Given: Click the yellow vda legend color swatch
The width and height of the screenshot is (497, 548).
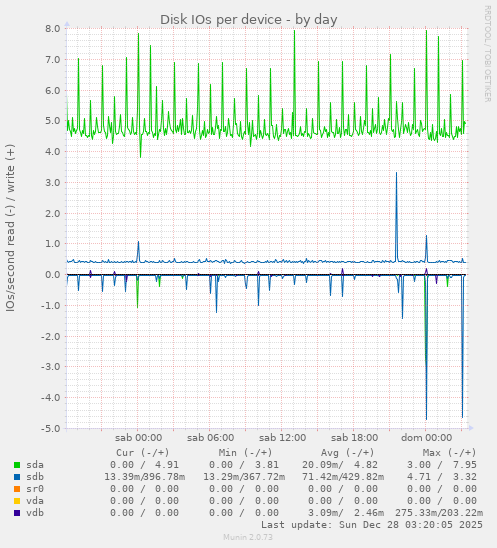Looking at the screenshot, I should coord(17,501).
